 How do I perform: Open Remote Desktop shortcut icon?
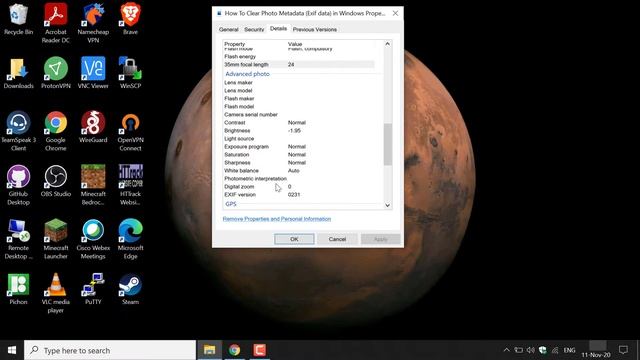18,239
